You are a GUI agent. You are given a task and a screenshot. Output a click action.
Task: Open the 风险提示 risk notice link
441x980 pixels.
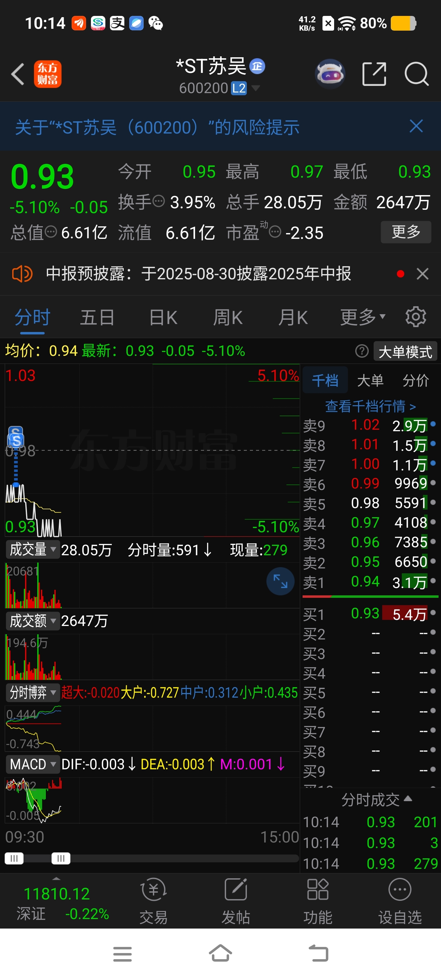[x=157, y=127]
